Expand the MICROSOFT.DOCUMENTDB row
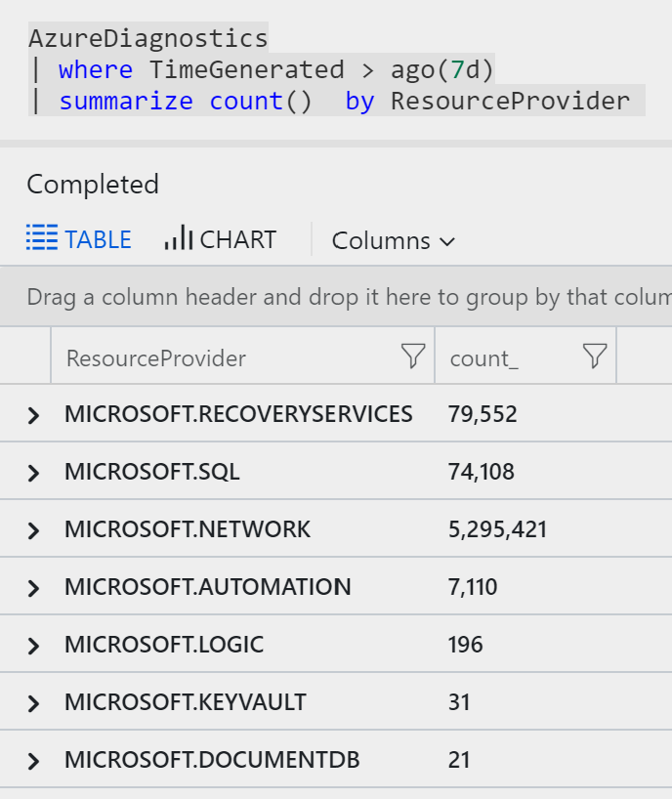The image size is (672, 799). (x=33, y=761)
